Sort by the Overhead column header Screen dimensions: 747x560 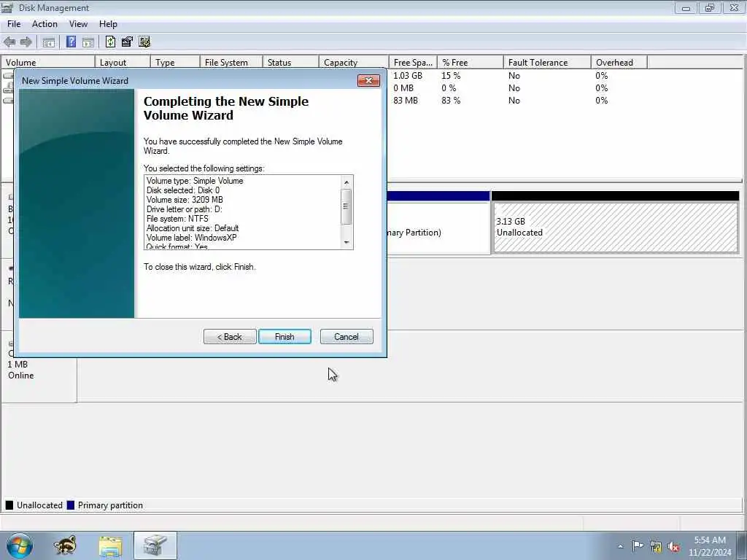click(619, 63)
